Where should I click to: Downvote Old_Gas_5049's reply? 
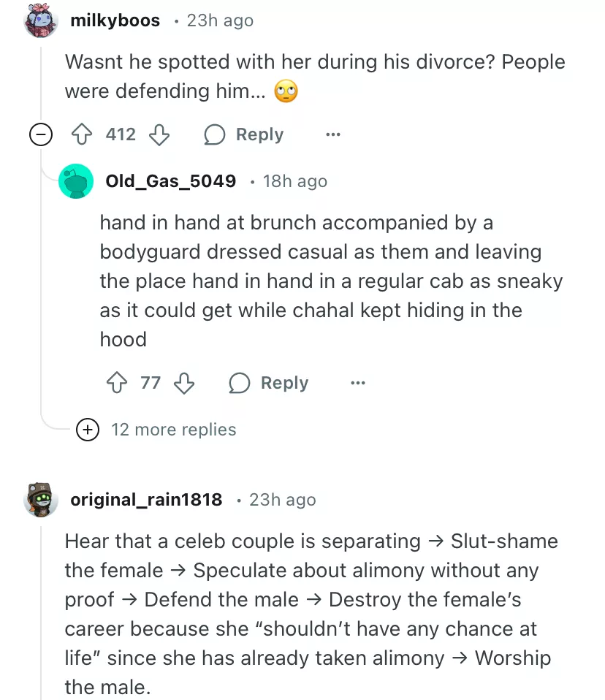point(184,383)
